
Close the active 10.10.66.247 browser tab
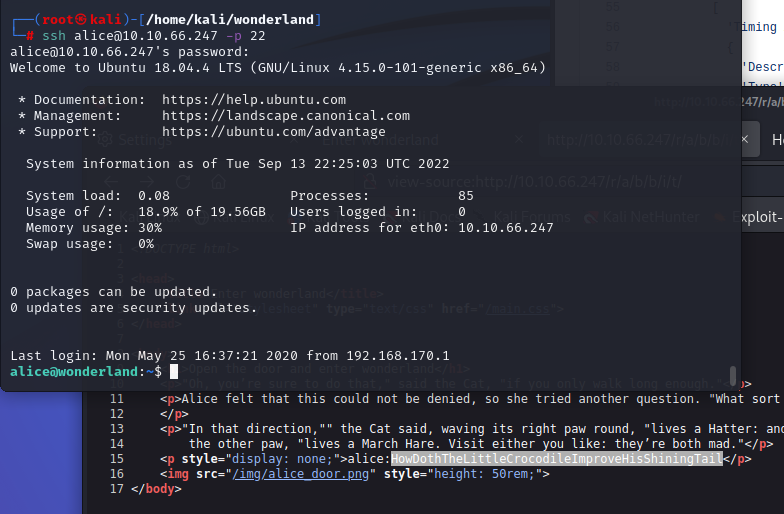[x=744, y=140]
